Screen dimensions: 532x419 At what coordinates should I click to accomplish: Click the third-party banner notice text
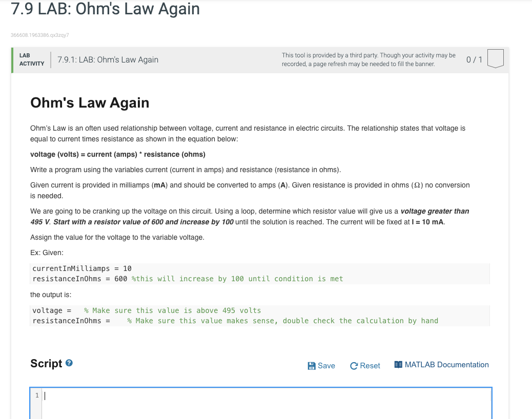point(368,59)
